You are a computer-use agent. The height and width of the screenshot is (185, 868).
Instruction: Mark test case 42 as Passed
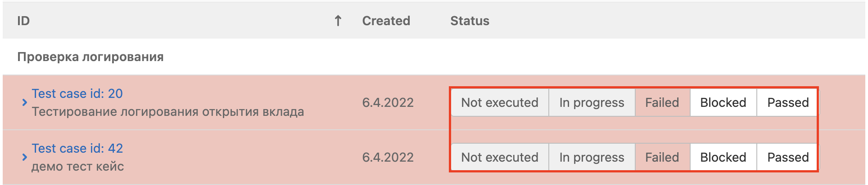[x=788, y=158]
